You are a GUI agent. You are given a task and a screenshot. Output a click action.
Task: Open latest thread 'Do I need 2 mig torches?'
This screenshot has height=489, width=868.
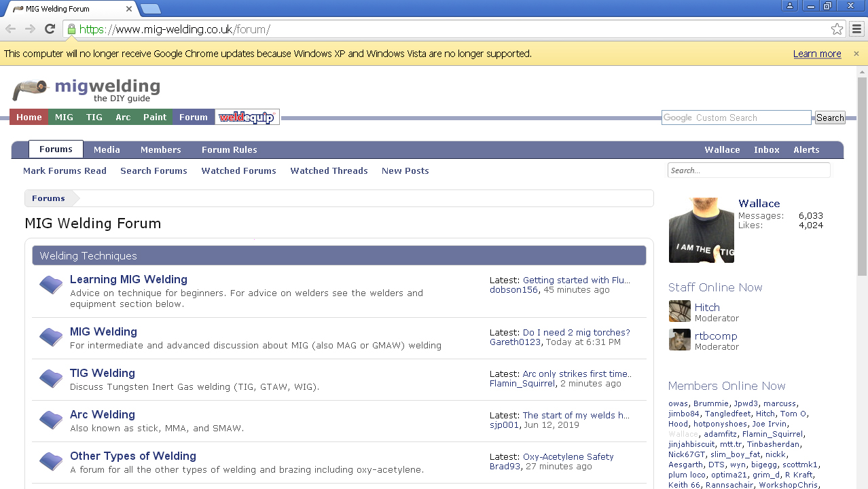(x=577, y=332)
